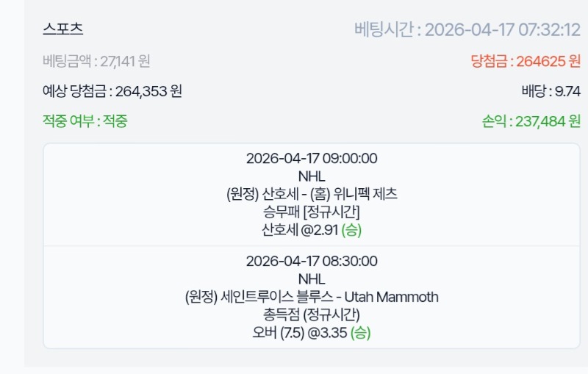Select the 산호세 @2.91 pick odds
Viewport: 588px width, 374px height.
[x=300, y=230]
